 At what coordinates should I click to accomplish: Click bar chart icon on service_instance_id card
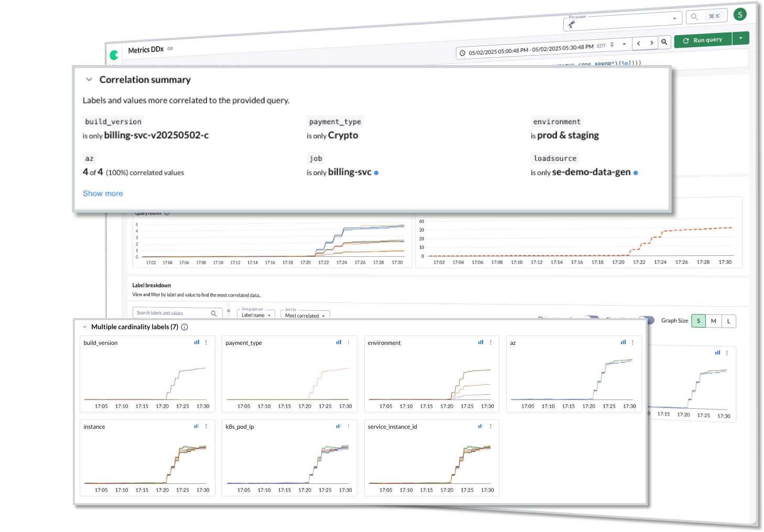coord(481,426)
